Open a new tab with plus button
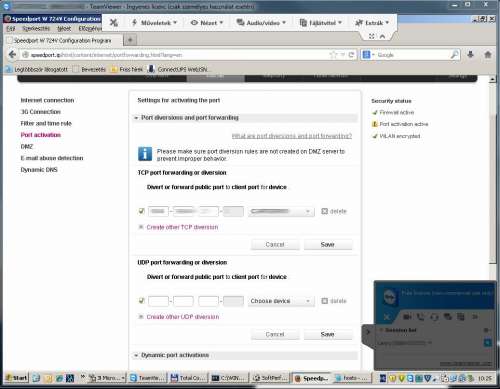The height and width of the screenshot is (389, 500). click(x=130, y=40)
